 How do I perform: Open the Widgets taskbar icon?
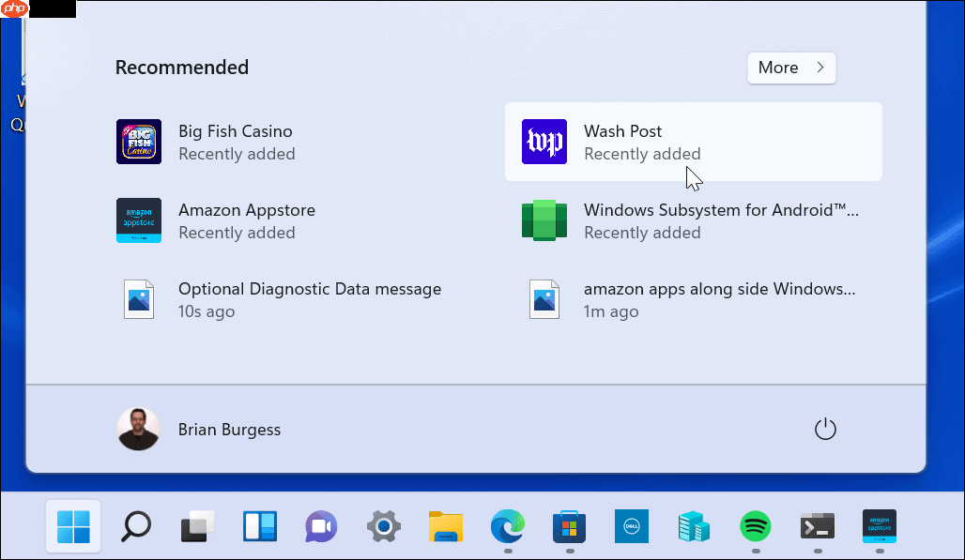click(x=260, y=527)
